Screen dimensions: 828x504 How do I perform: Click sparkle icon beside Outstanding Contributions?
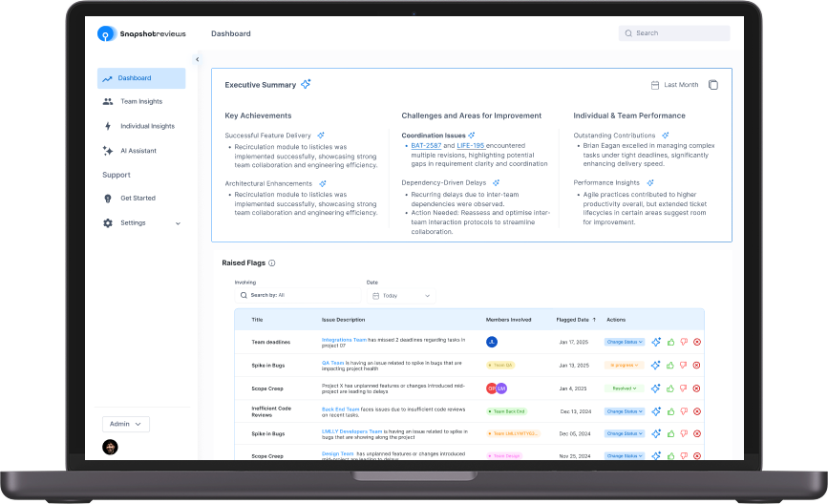click(x=666, y=136)
